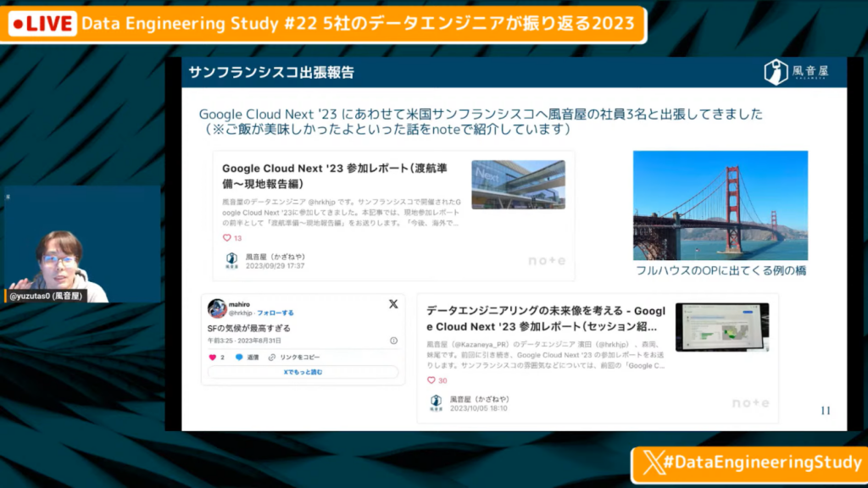Open the tweet info circle icon
The image size is (868, 488).
[393, 341]
